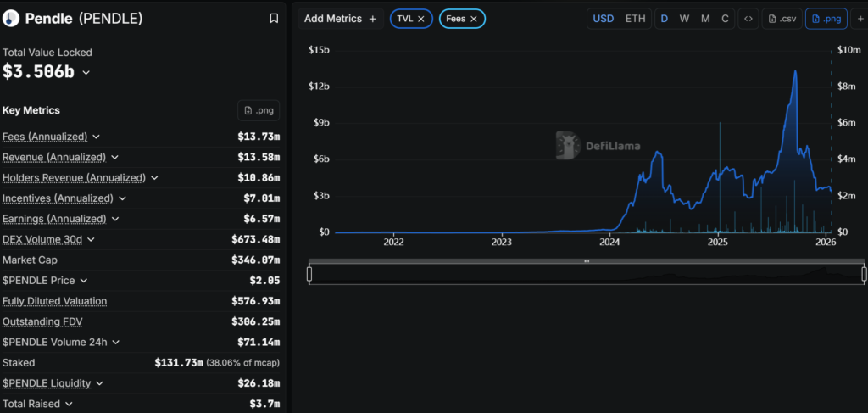Expand the DEX Volume 30d row
The height and width of the screenshot is (413, 868).
(x=90, y=239)
